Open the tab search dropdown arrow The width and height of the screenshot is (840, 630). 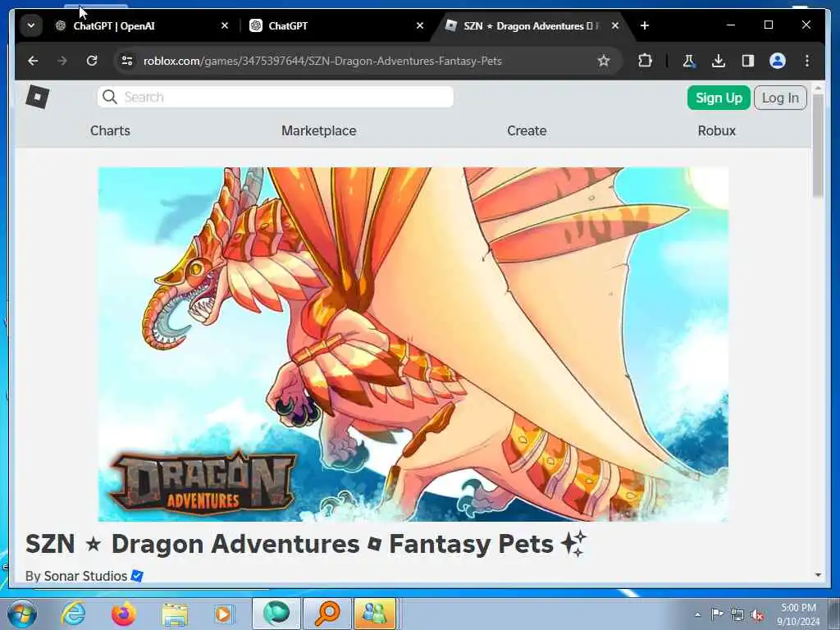coord(31,25)
